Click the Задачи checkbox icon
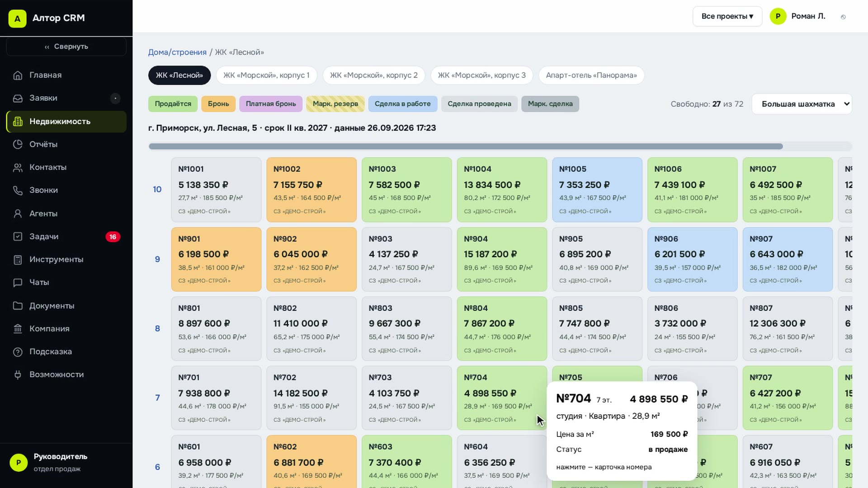 (18, 237)
